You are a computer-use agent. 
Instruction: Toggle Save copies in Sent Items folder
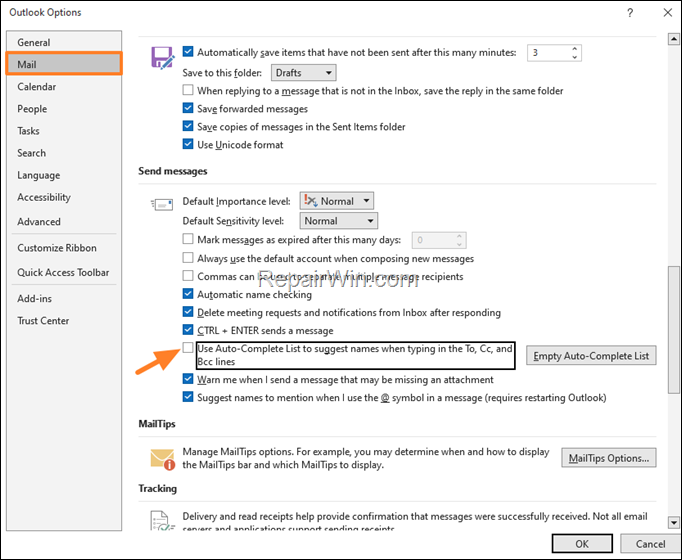coord(188,126)
